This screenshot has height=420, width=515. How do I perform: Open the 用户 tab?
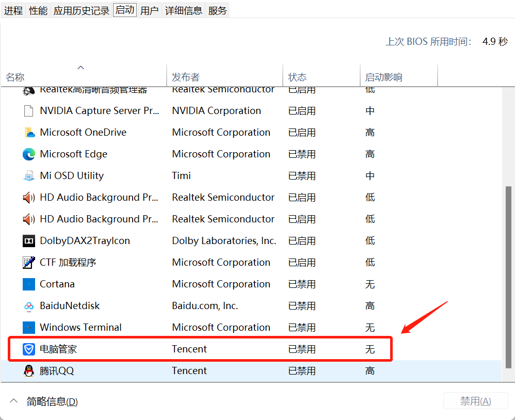(x=150, y=10)
